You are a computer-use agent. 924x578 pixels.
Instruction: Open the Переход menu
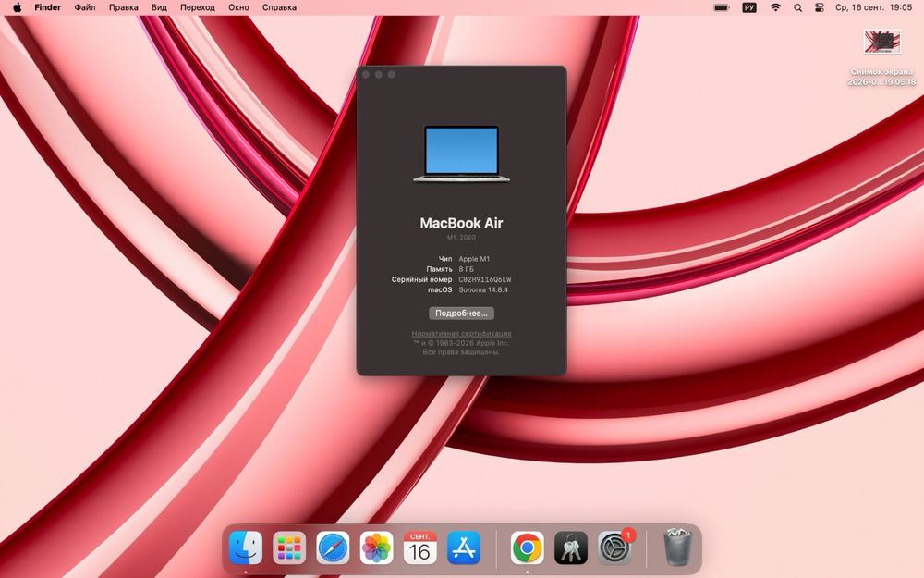[198, 7]
